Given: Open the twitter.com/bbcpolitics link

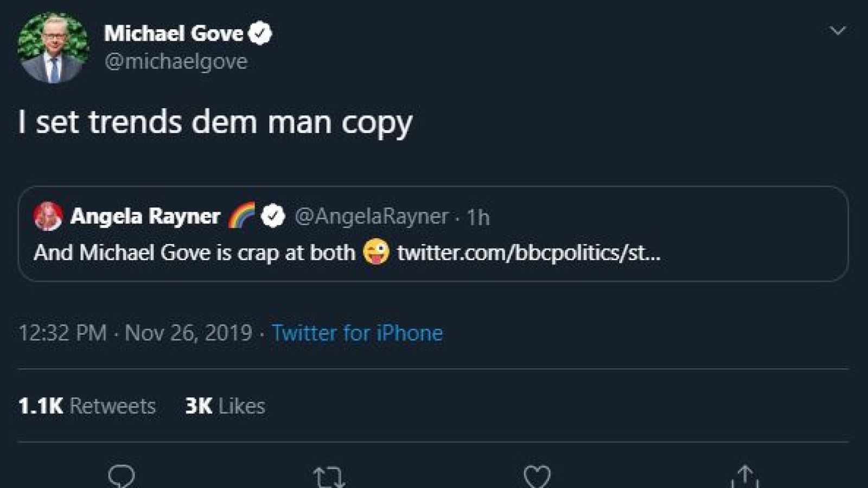Looking at the screenshot, I should click(529, 253).
